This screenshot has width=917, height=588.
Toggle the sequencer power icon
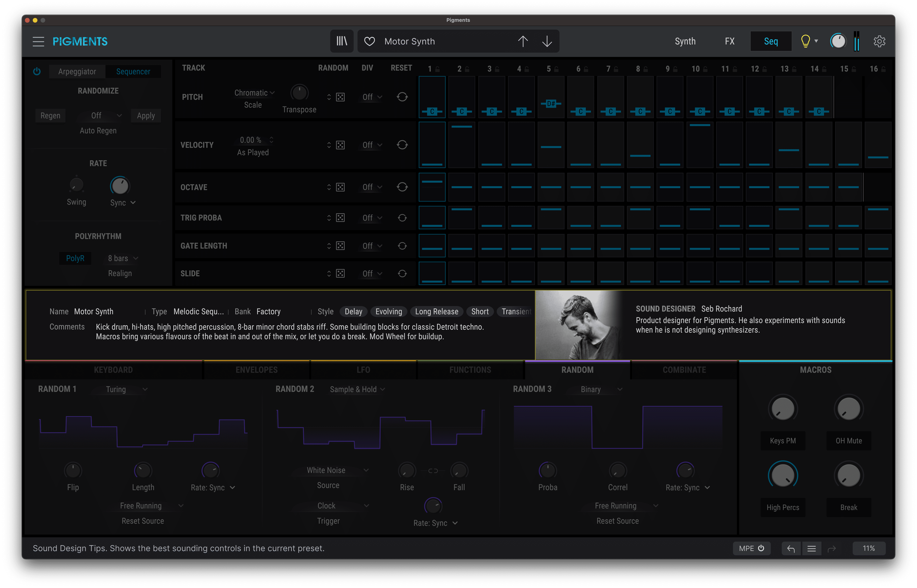(37, 71)
